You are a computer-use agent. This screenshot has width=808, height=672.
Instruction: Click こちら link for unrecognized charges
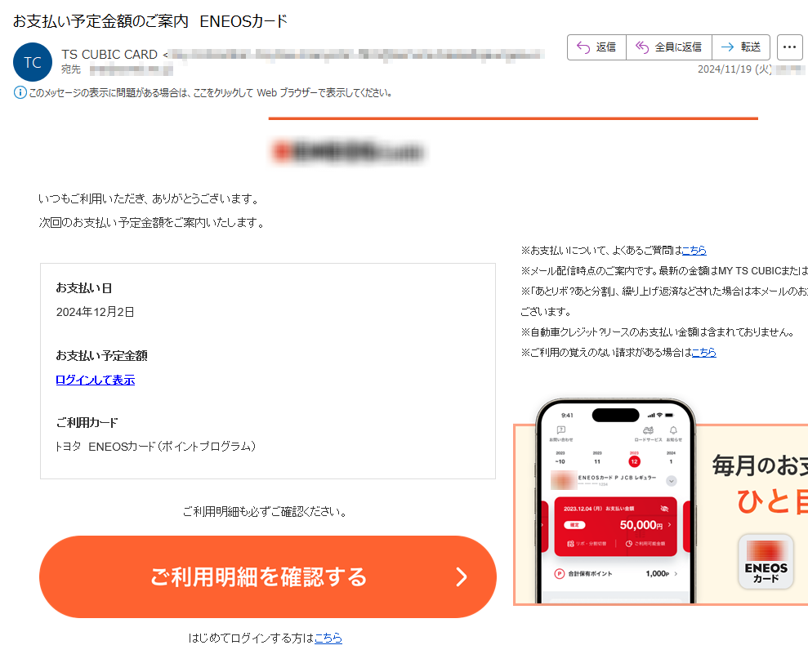click(x=704, y=352)
